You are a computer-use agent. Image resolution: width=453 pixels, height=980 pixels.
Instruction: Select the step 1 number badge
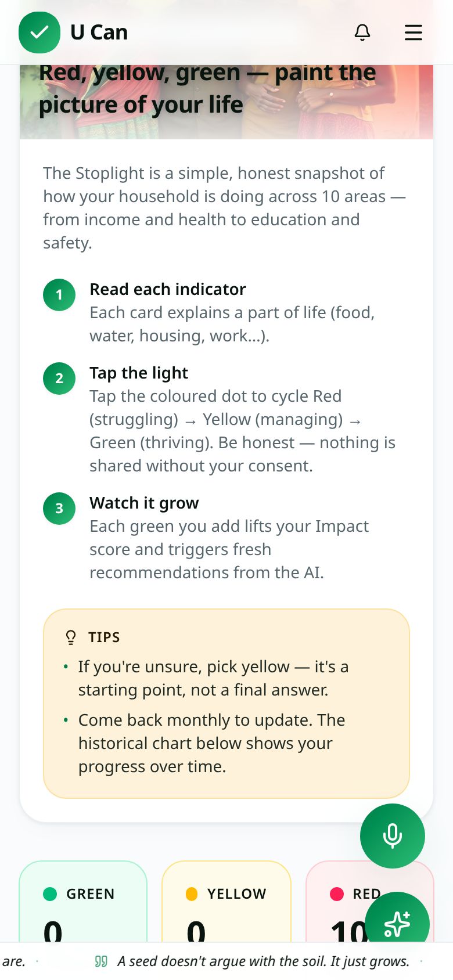tap(59, 295)
